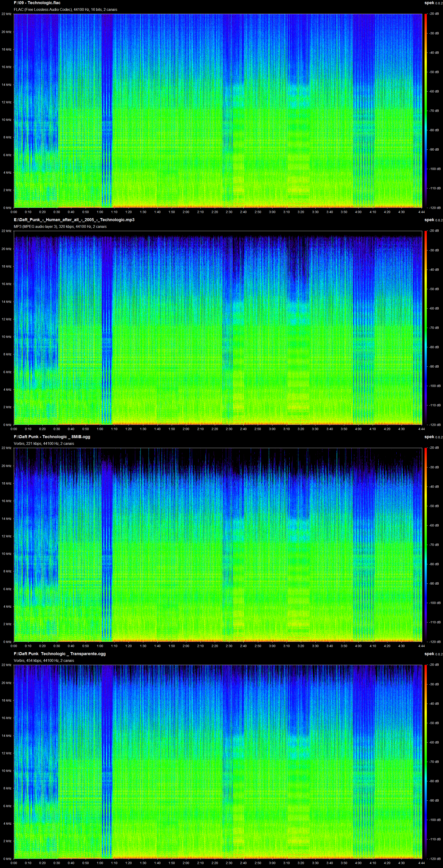The image size is (443, 868).
Task: Click the '18 kHz' axis label of the 8MiB.ogg spectrogram
Action: [x=6, y=483]
